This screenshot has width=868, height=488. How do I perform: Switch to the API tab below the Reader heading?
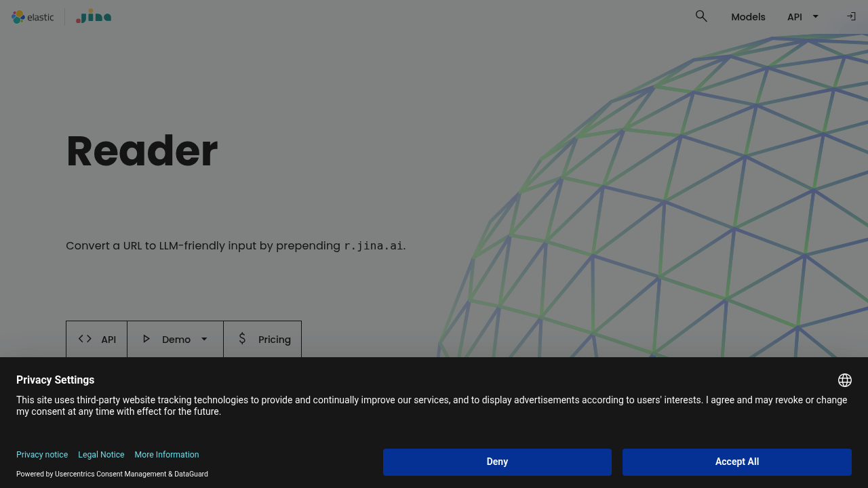click(96, 339)
